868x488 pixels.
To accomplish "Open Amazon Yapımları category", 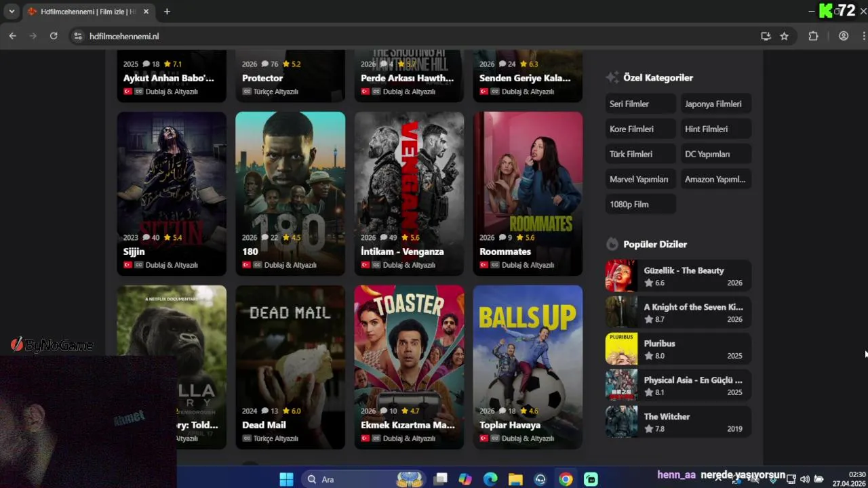I will click(x=716, y=179).
